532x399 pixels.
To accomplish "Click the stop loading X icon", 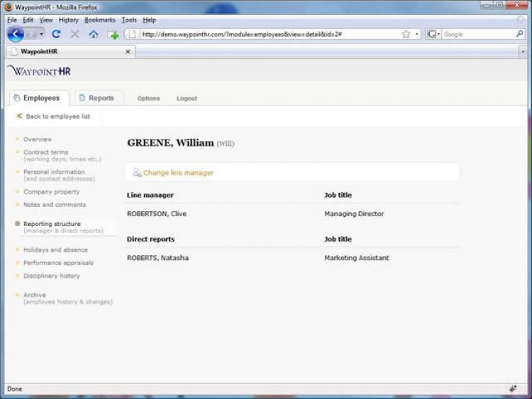I will coord(74,34).
